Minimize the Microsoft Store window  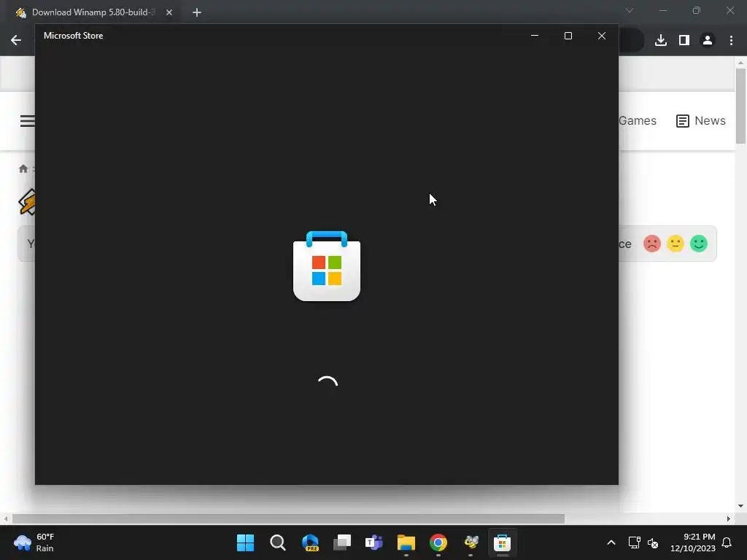pyautogui.click(x=535, y=36)
